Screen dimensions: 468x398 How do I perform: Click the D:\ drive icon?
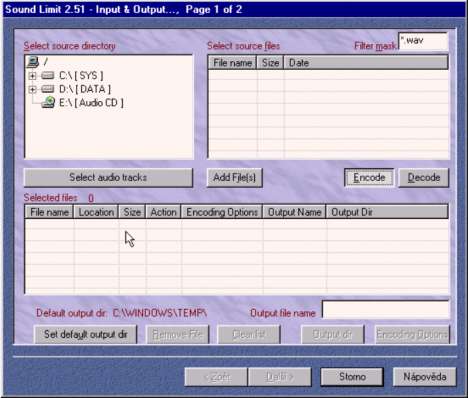[48, 89]
